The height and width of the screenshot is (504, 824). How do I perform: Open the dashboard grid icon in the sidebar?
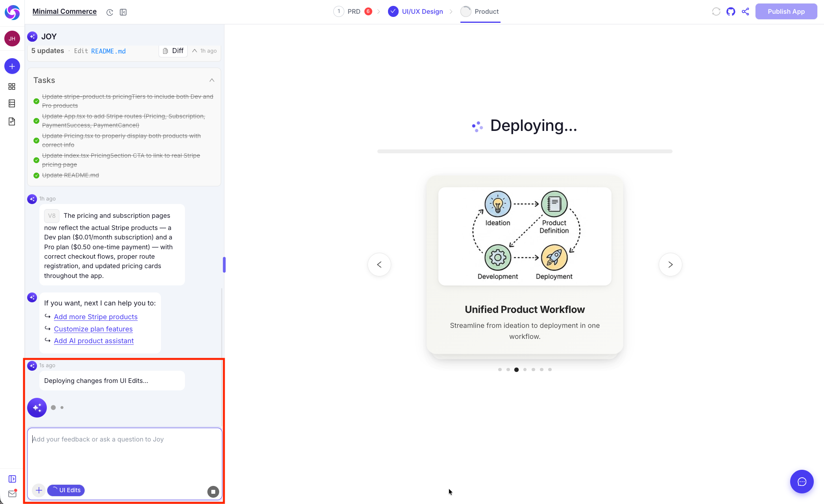pos(12,86)
